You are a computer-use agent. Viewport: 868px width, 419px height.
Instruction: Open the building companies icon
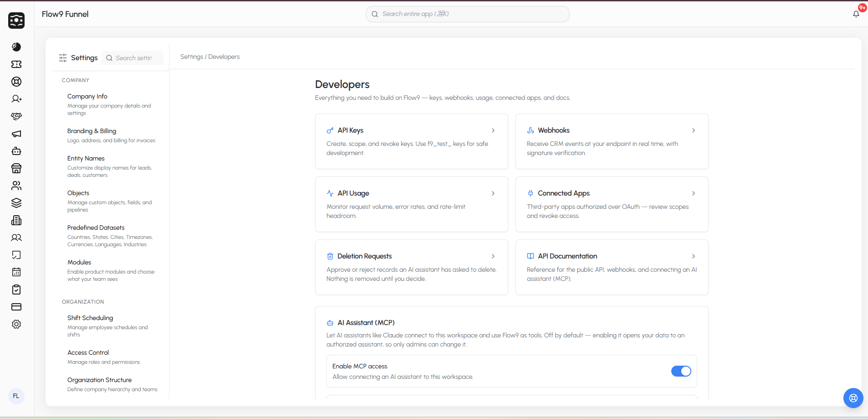[16, 220]
